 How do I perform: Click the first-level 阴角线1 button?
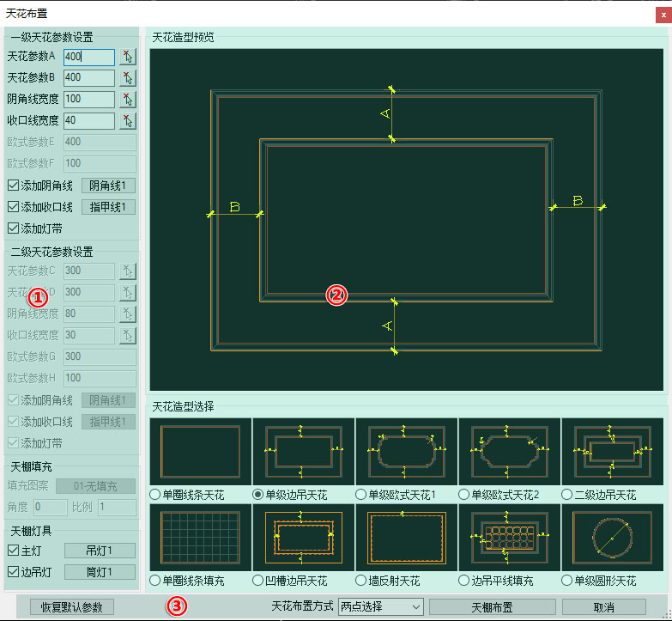click(x=108, y=186)
